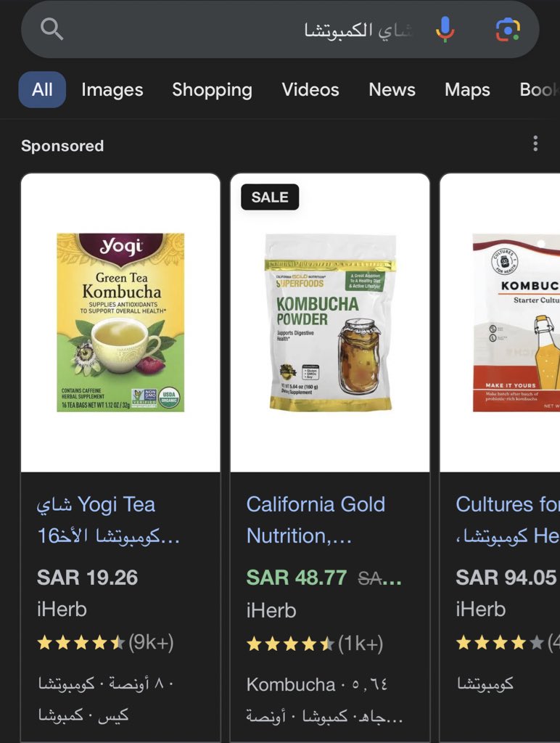The width and height of the screenshot is (560, 743).
Task: Open the three-dot Sponsored options menu
Action: pyautogui.click(x=535, y=143)
